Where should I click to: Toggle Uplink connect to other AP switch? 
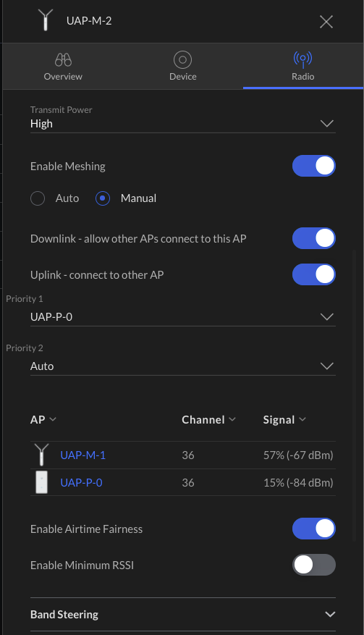(314, 274)
